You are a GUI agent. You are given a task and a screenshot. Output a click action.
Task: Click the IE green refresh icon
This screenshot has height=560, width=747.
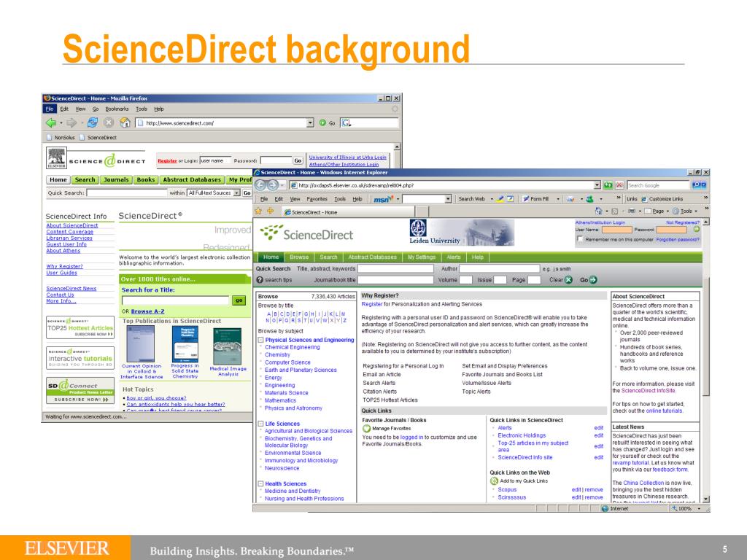pyautogui.click(x=608, y=184)
